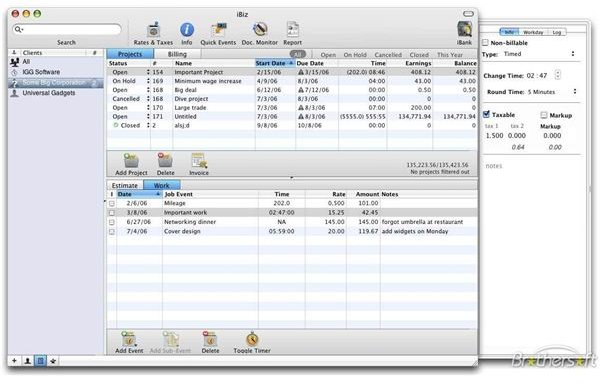Click the highlighted list view icon at bottom
The width and height of the screenshot is (600, 385).
41,361
